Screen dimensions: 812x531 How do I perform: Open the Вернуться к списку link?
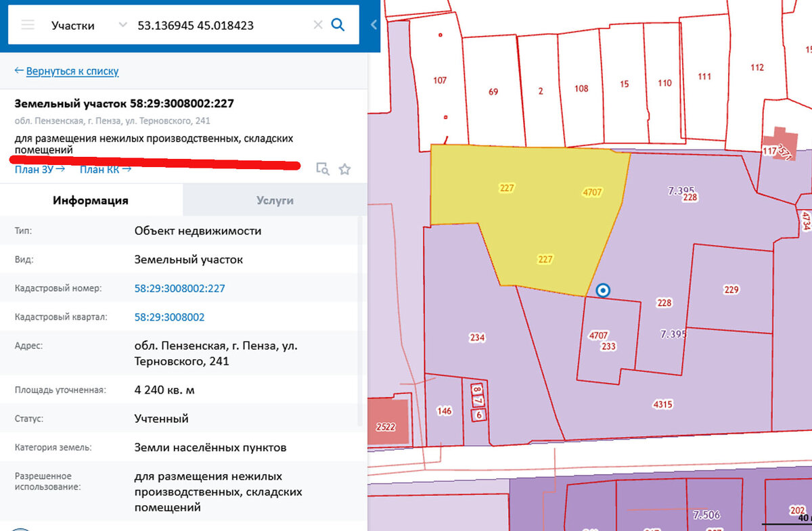tap(72, 70)
